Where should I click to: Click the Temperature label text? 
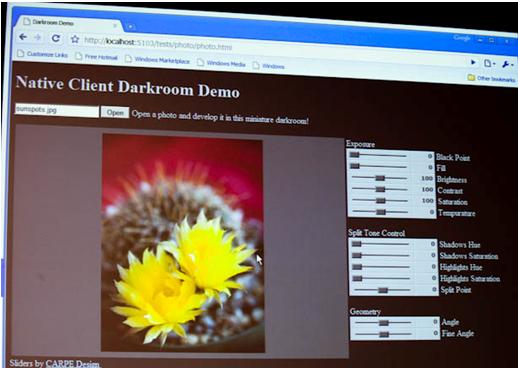click(457, 213)
